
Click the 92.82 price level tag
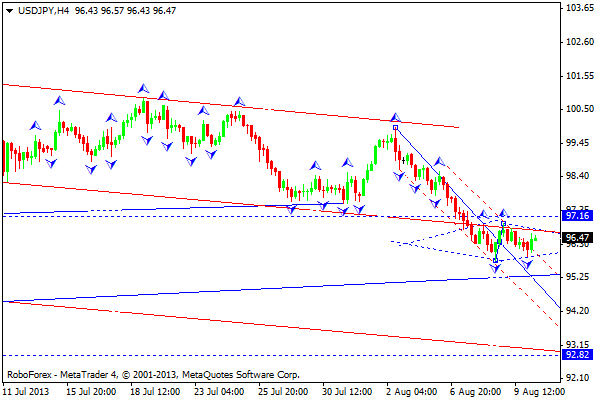tap(576, 355)
